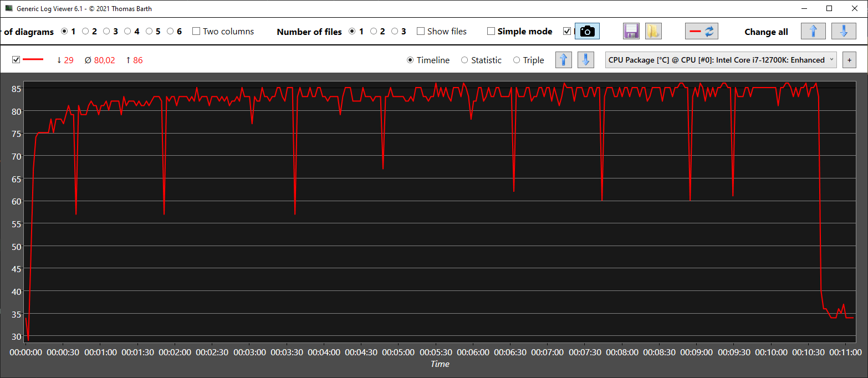Viewport: 868px width, 378px height.
Task: Open the CPU Package sensor dropdown
Action: 721,60
